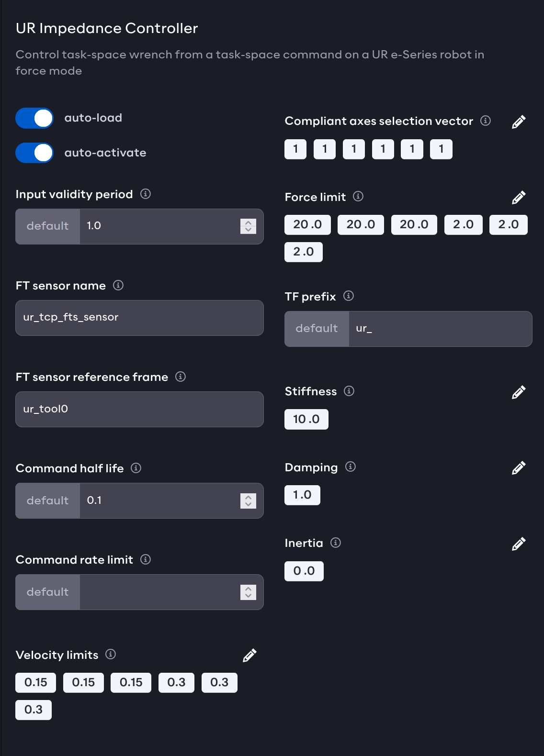View the Input validity period info tooltip
544x756 pixels.
pyautogui.click(x=146, y=194)
